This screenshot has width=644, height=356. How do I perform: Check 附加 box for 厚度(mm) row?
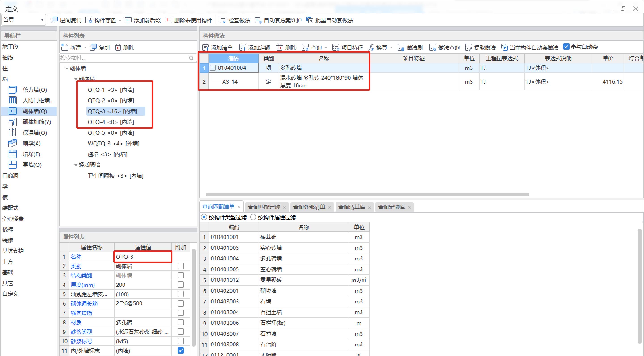pos(181,285)
